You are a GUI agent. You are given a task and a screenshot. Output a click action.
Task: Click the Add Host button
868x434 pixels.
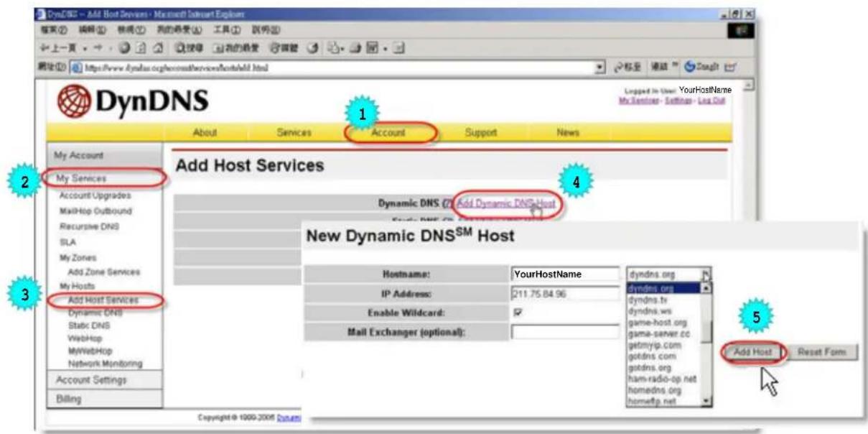752,353
